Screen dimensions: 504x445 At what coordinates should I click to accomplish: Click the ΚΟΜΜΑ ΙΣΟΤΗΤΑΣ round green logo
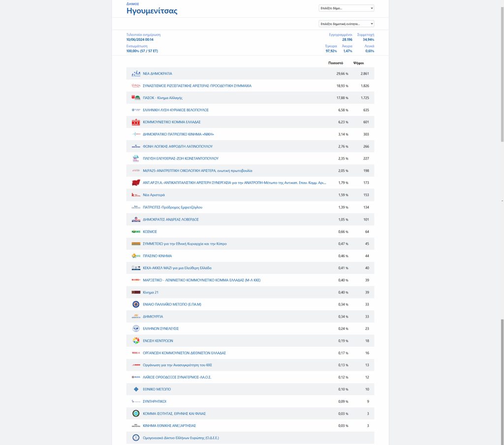point(136,413)
